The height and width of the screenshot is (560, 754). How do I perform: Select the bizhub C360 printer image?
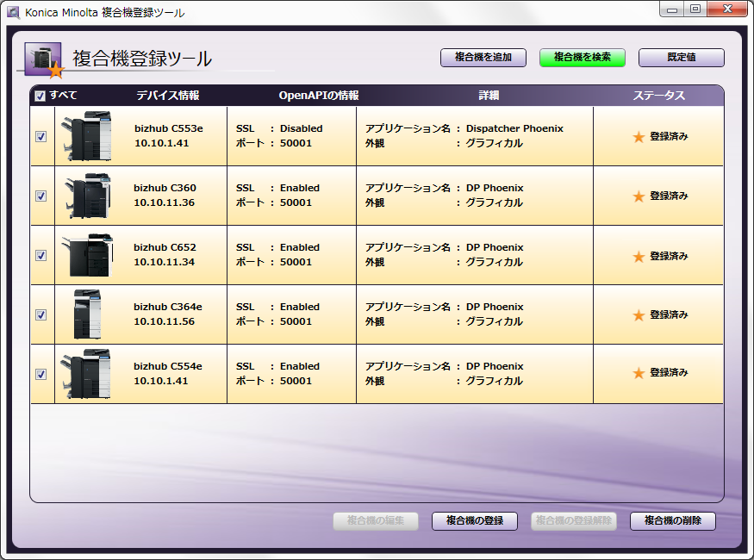pos(87,196)
